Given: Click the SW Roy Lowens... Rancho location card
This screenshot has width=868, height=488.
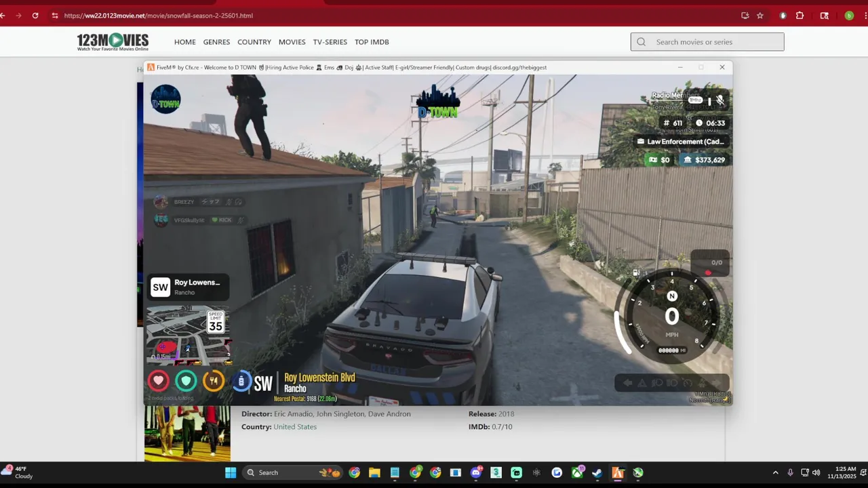Looking at the screenshot, I should coord(188,287).
